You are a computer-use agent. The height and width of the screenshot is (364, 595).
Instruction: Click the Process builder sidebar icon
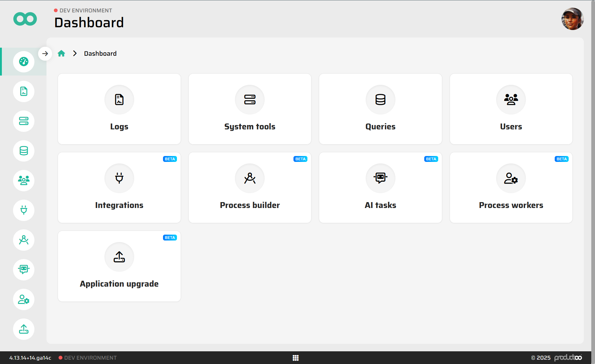(x=24, y=240)
